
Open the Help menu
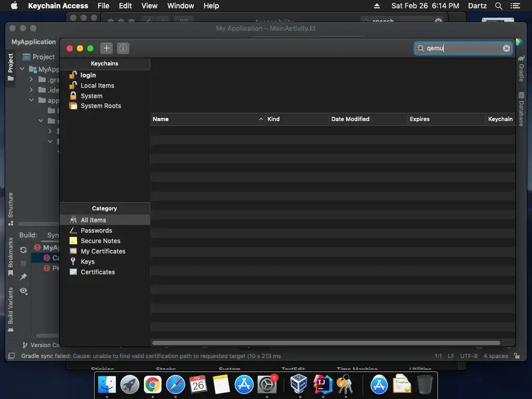pyautogui.click(x=211, y=6)
